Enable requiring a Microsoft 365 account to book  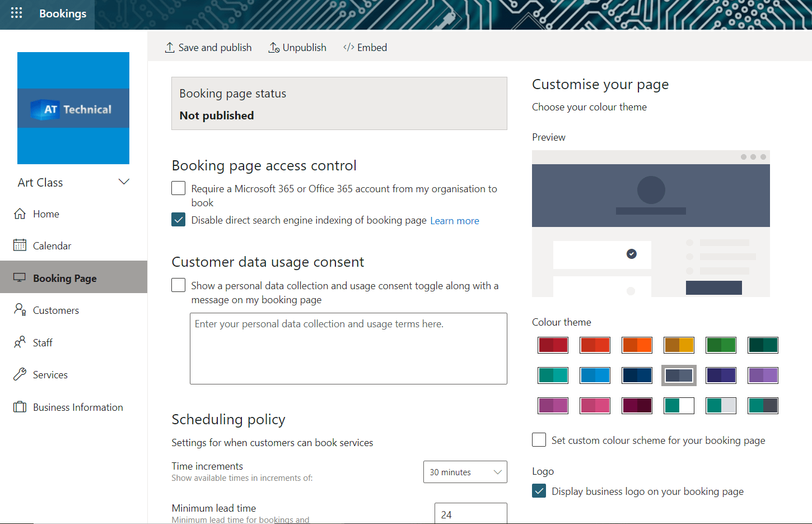[178, 188]
